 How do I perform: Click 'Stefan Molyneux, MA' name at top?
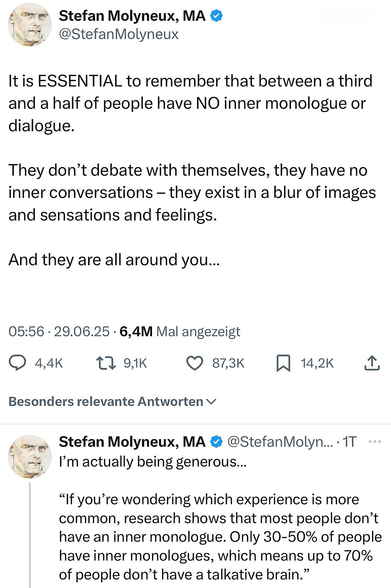[x=132, y=16]
